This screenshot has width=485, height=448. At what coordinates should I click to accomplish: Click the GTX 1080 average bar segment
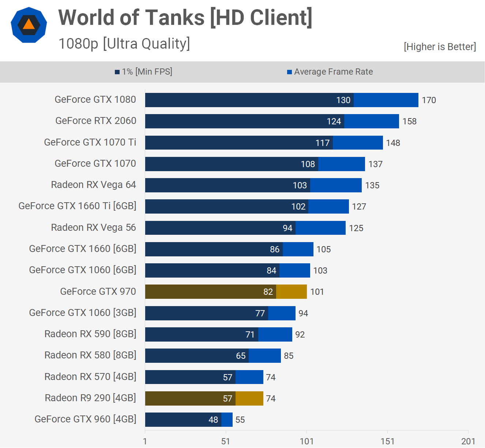pyautogui.click(x=386, y=100)
